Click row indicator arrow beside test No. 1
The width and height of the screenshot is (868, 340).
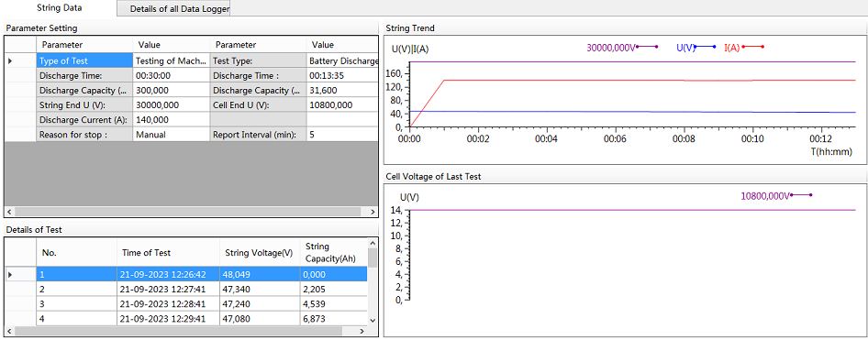pos(10,274)
